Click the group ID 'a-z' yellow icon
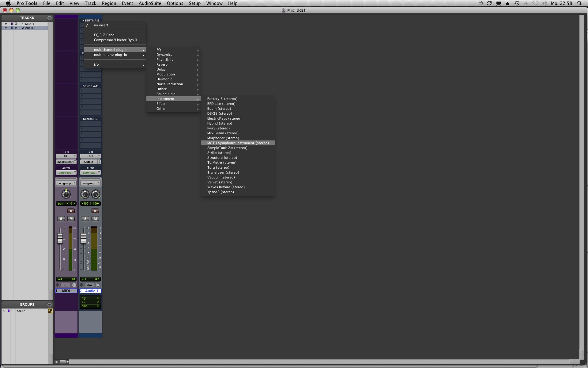588x368 pixels. 50,311
